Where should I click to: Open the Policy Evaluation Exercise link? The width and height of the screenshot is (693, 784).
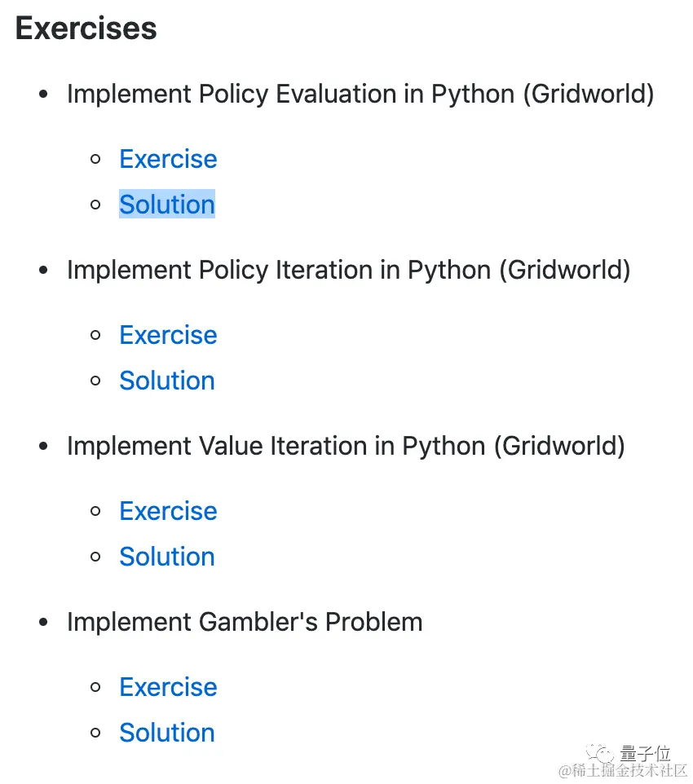pos(168,159)
